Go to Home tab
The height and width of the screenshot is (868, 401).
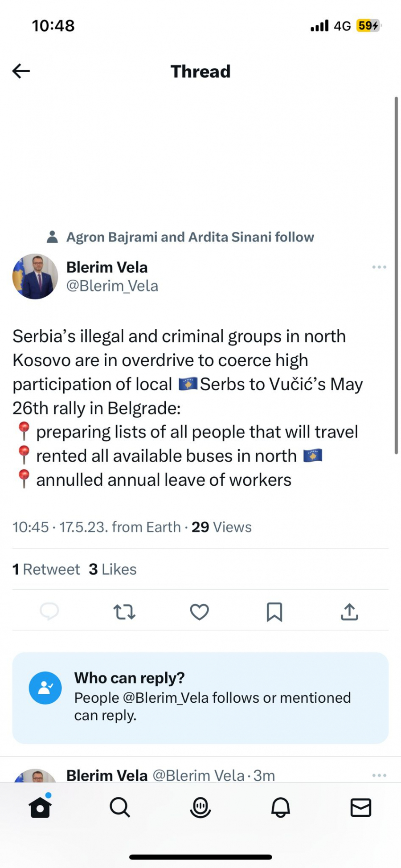[x=40, y=807]
